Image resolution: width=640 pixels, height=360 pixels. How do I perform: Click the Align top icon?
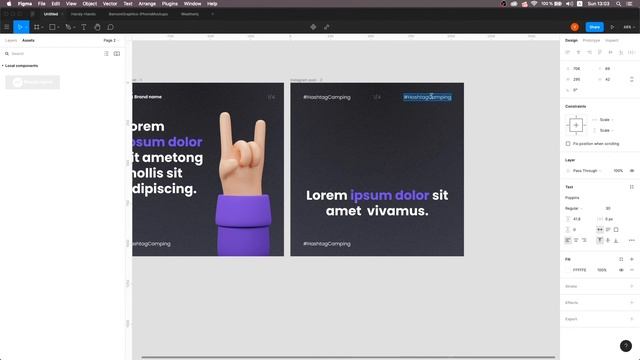pyautogui.click(x=600, y=52)
